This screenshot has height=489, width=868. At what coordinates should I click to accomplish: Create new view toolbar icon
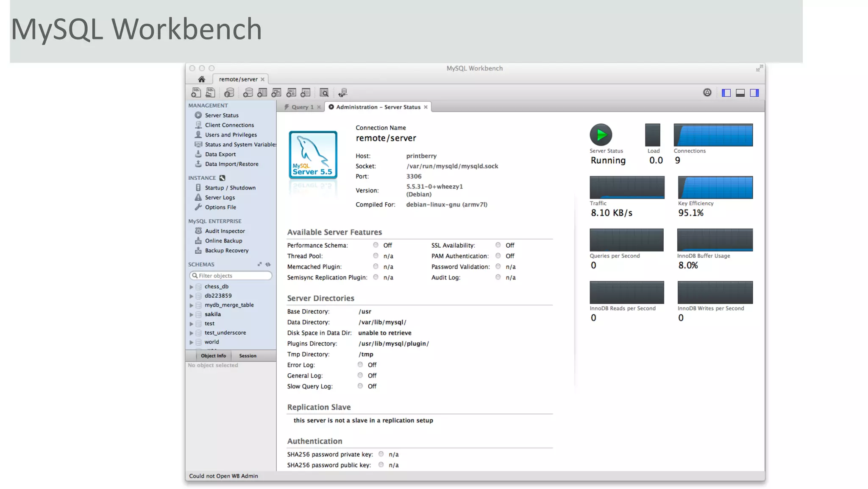pyautogui.click(x=277, y=92)
